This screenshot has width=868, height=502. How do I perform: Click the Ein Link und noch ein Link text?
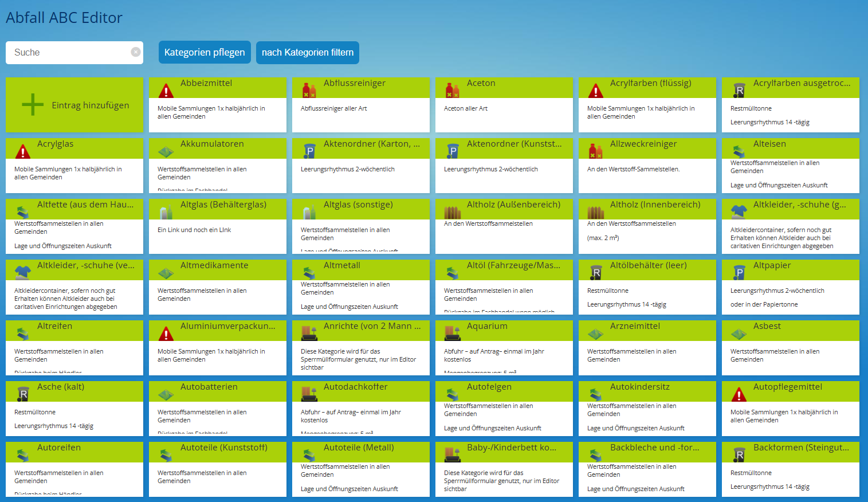coord(194,230)
